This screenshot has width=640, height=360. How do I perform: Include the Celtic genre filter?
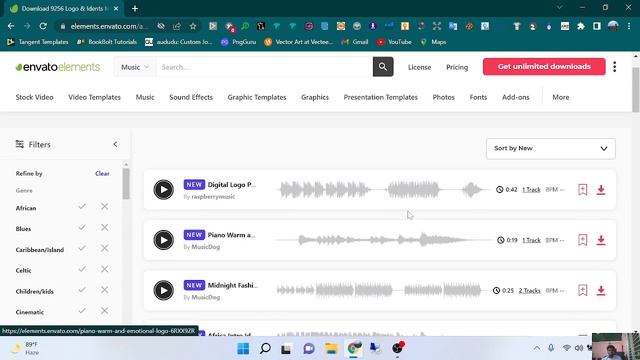point(82,269)
